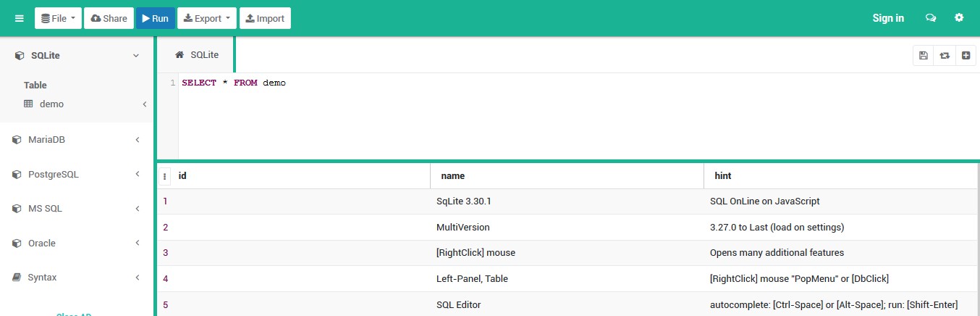Click the MS SQL cube icon
Image resolution: width=980 pixels, height=316 pixels.
17,208
